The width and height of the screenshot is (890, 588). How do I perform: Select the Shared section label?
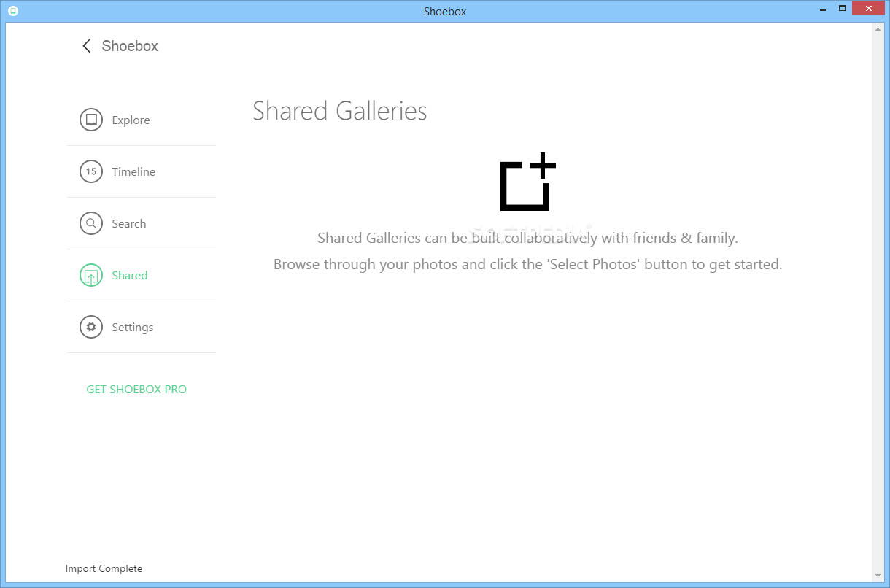130,276
